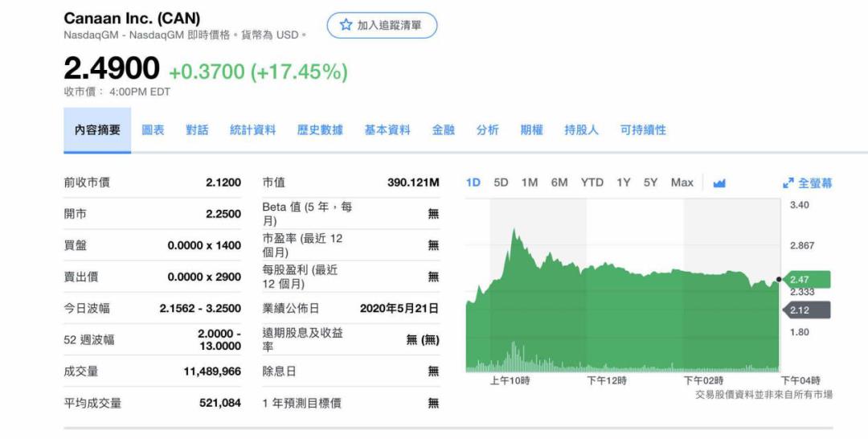This screenshot has height=439, width=868.
Task: Click the star icon in watchlist button
Action: 346,25
